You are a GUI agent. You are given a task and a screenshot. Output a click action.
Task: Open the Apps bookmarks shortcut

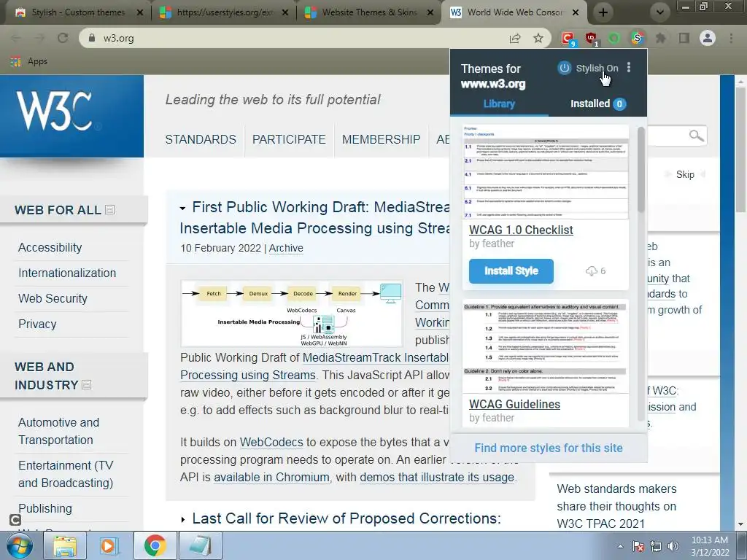tap(28, 61)
